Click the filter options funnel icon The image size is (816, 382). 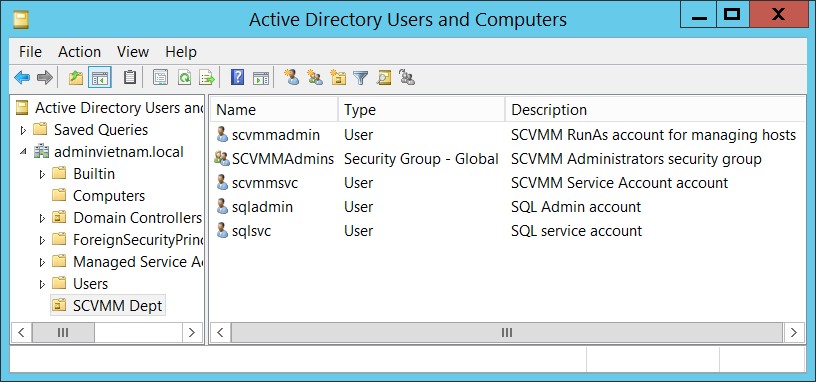(360, 78)
